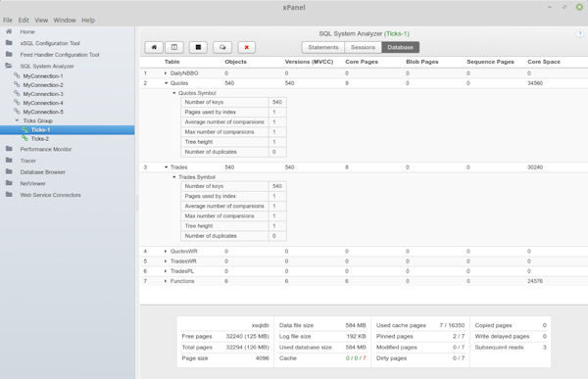Open the help question mark icon

(579, 34)
